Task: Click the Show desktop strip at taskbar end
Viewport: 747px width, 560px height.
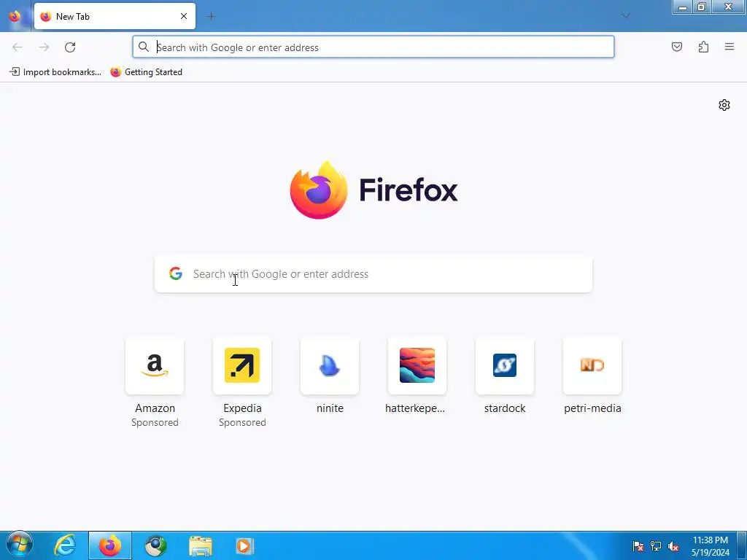Action: click(742, 545)
